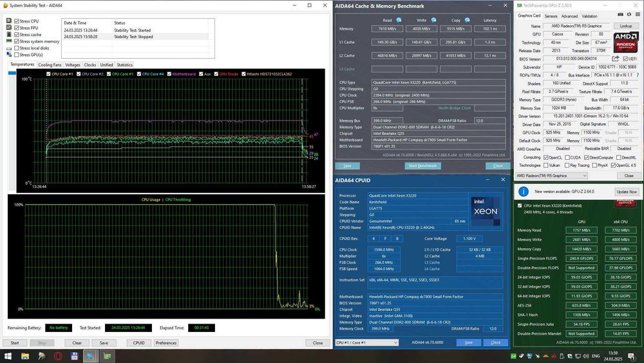The height and width of the screenshot is (363, 644).
Task: Click the magnifier icon next to Memory Read
Action: (399, 19)
